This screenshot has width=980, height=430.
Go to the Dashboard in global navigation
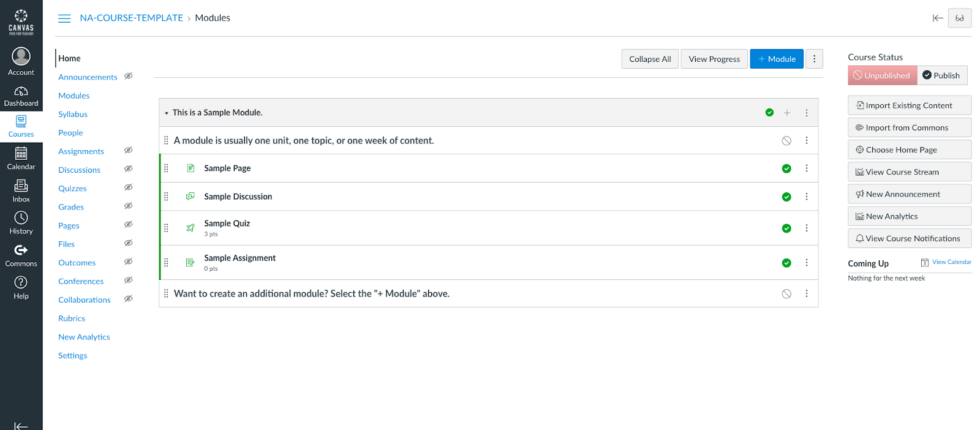(21, 96)
